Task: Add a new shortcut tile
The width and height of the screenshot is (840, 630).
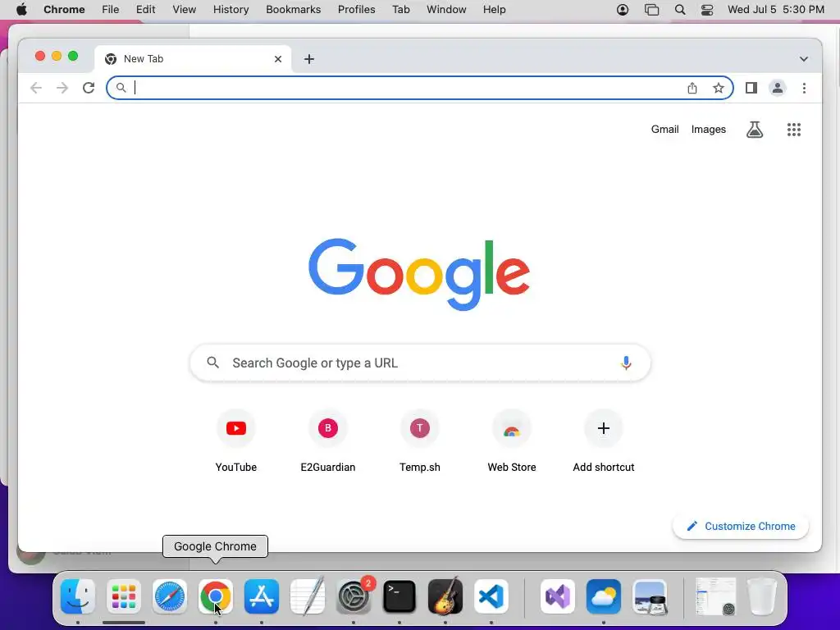Action: (603, 442)
